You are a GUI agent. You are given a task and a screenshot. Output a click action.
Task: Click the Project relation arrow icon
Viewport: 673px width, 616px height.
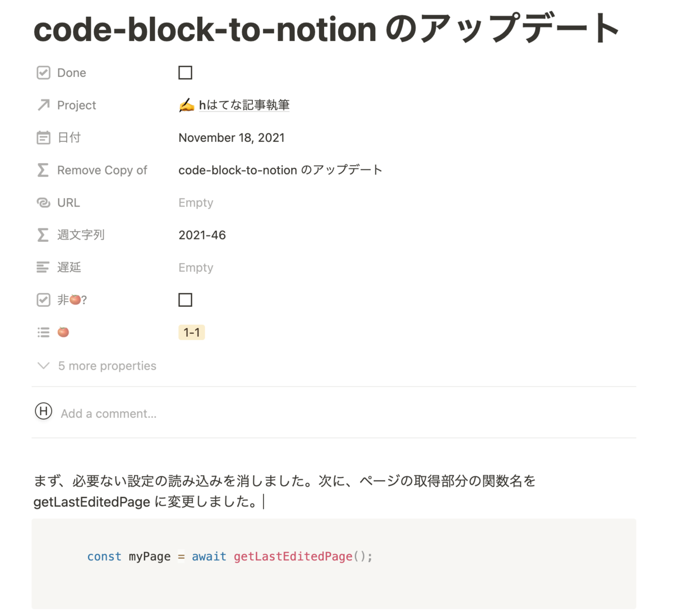click(43, 105)
